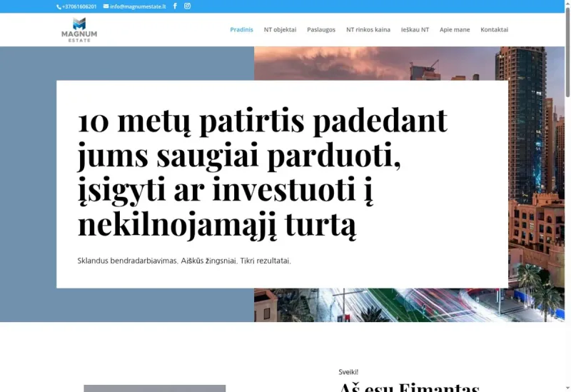Click the page vertical scrollbar thumb
The image size is (571, 392).
567,51
